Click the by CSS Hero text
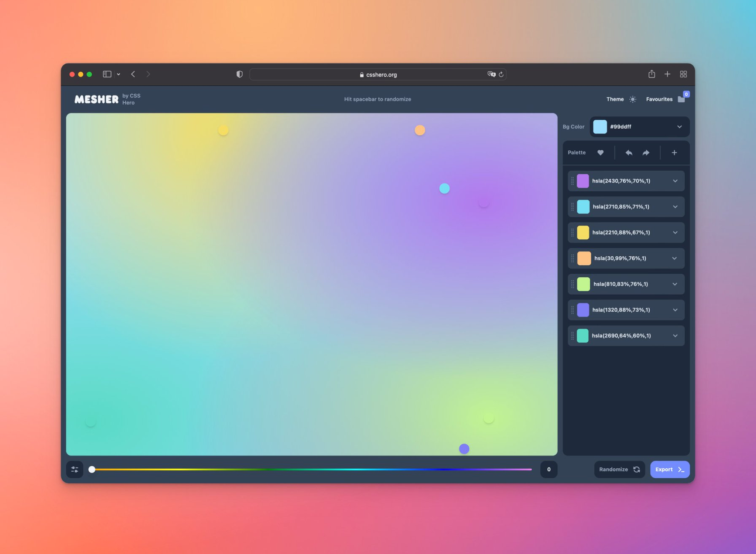 point(131,99)
